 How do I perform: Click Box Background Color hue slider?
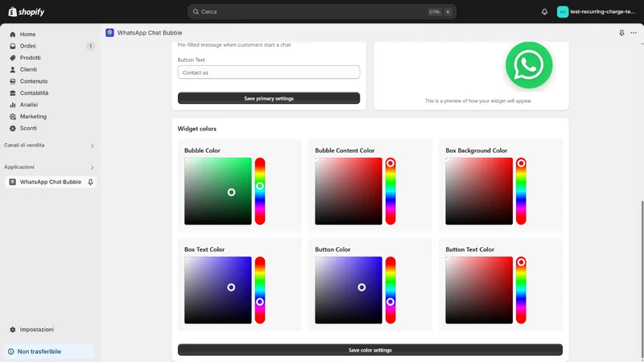pyautogui.click(x=521, y=191)
